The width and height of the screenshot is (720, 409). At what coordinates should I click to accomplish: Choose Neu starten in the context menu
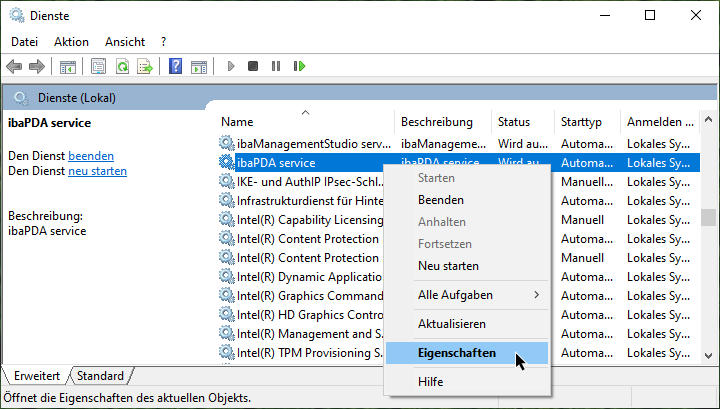tap(467, 266)
